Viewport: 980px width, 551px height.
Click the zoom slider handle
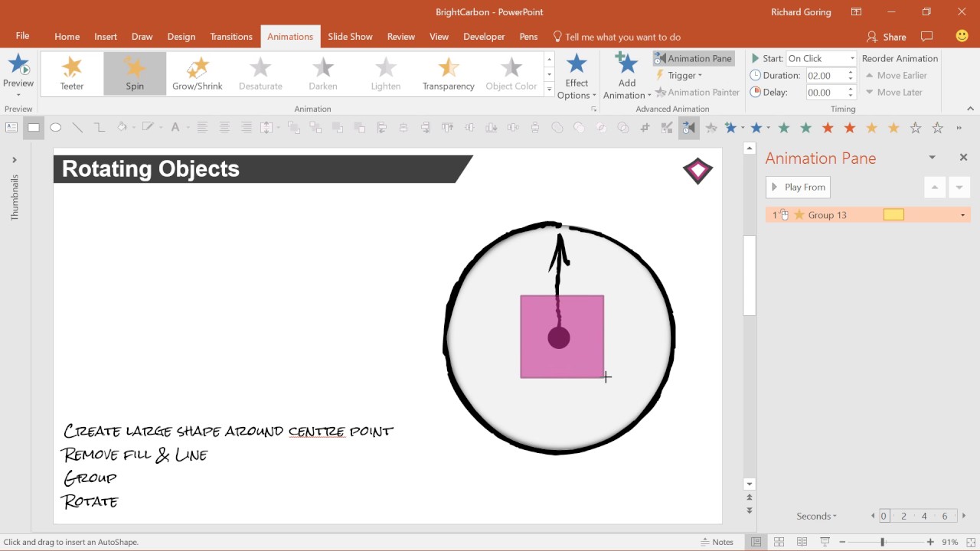(x=882, y=542)
